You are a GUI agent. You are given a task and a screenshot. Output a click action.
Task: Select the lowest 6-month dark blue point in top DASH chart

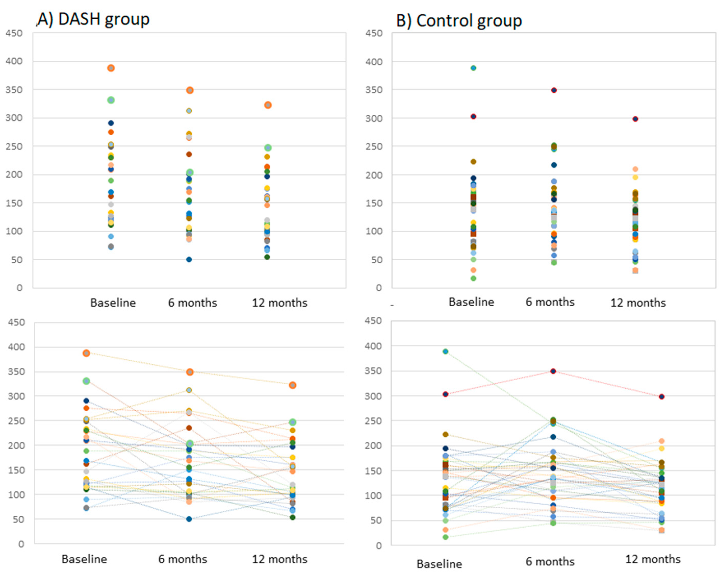(189, 259)
